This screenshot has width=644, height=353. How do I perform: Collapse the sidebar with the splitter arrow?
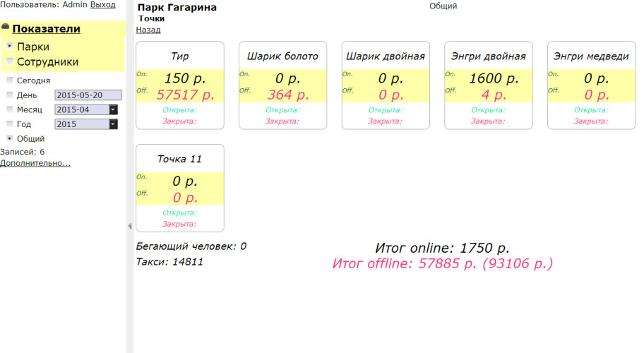(x=129, y=226)
